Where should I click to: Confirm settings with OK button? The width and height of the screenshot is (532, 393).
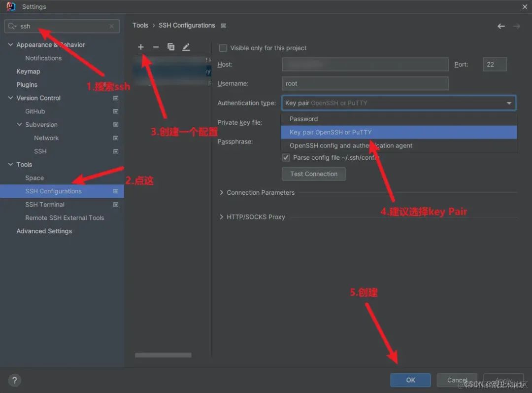click(x=410, y=380)
